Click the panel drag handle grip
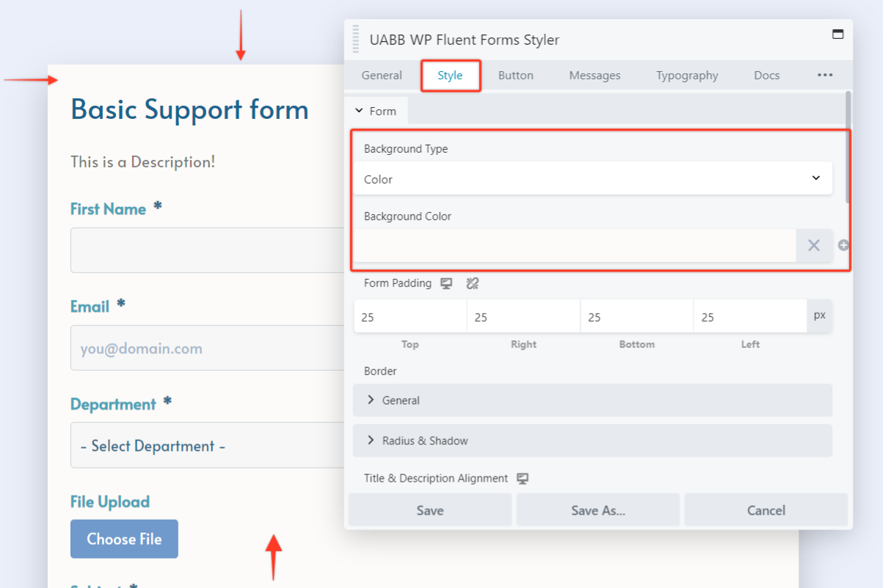Viewport: 883px width, 588px height. 356,39
